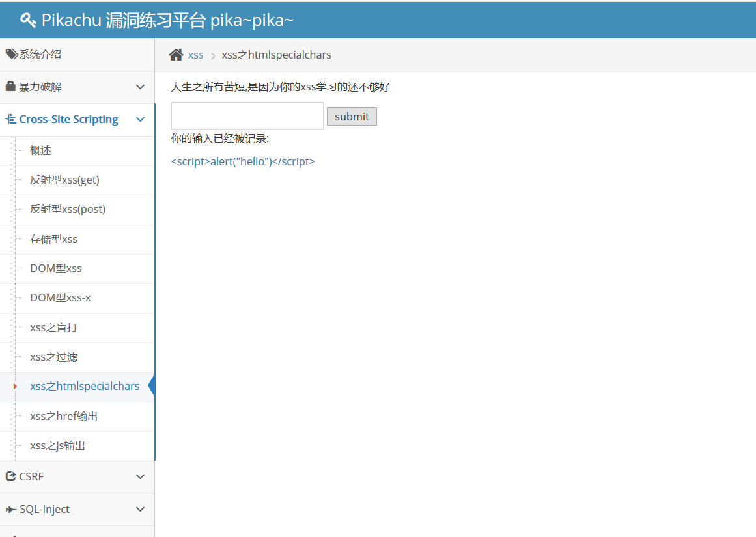Open the SQL-Inject menu label
Image resolution: width=756 pixels, height=537 pixels.
(44, 509)
